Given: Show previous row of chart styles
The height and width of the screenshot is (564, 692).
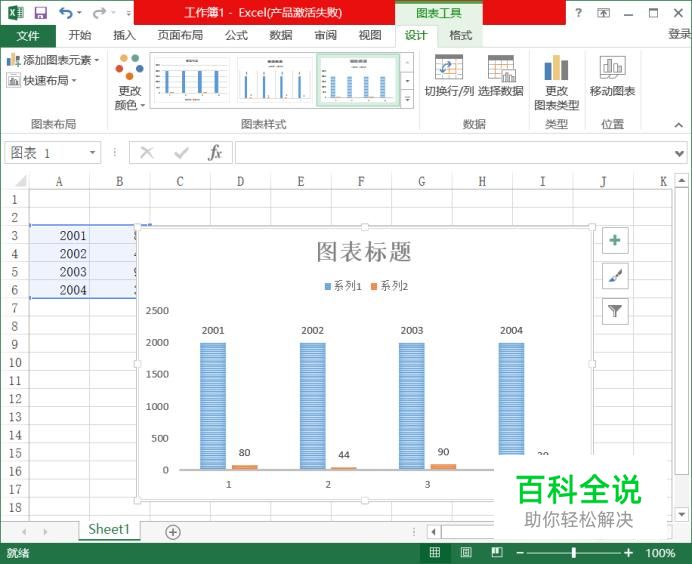Looking at the screenshot, I should [407, 63].
